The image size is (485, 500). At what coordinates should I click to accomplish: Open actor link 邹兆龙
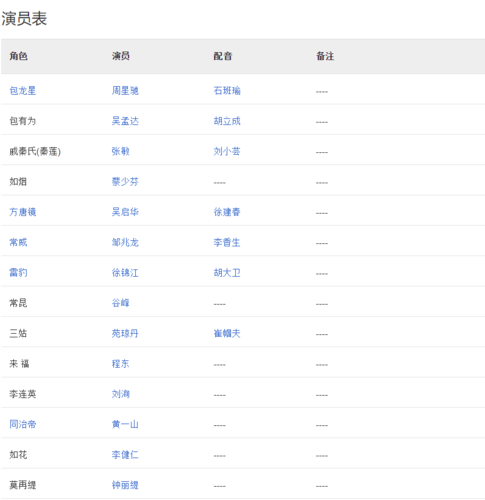125,242
